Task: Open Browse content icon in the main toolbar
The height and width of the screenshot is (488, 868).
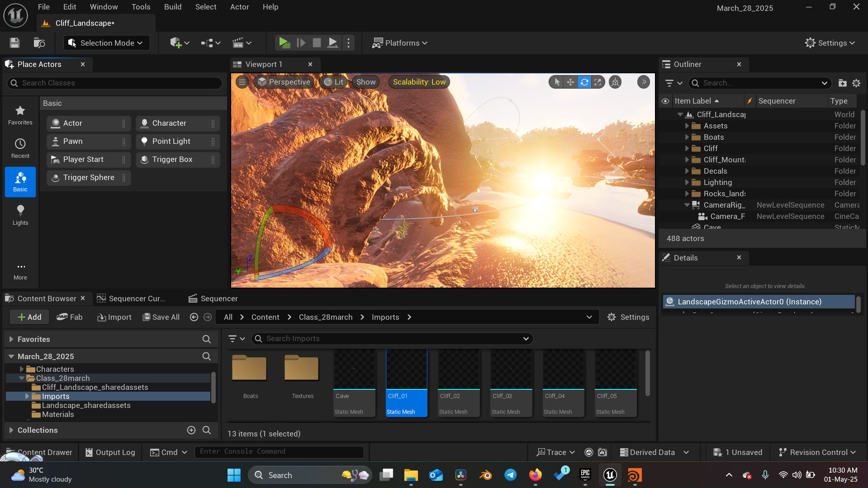Action: tap(39, 43)
